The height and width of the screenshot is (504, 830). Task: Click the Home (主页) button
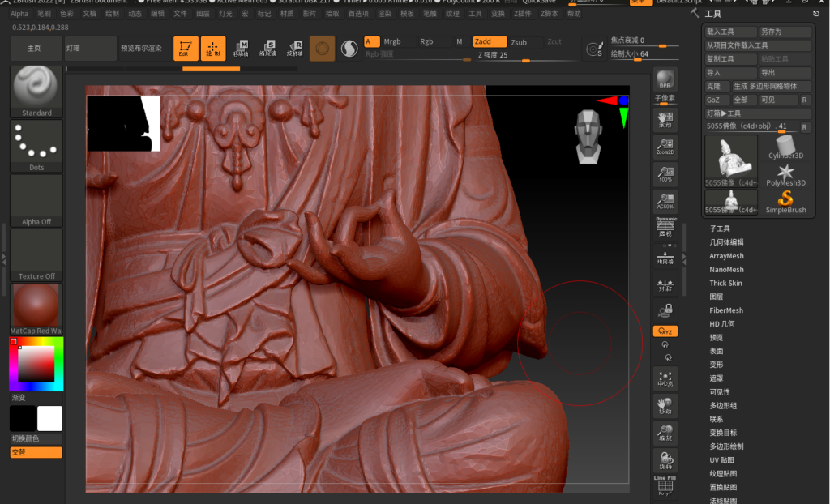36,48
